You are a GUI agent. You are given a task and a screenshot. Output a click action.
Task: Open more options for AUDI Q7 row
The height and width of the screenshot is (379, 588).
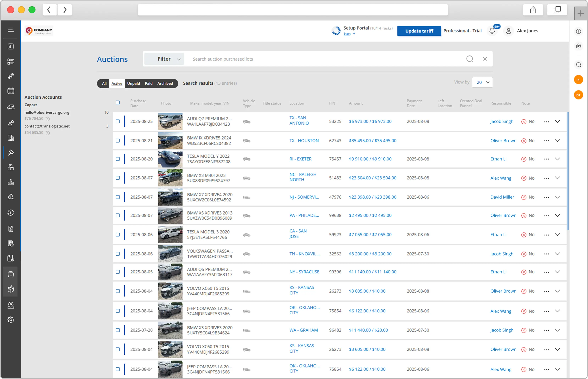546,121
